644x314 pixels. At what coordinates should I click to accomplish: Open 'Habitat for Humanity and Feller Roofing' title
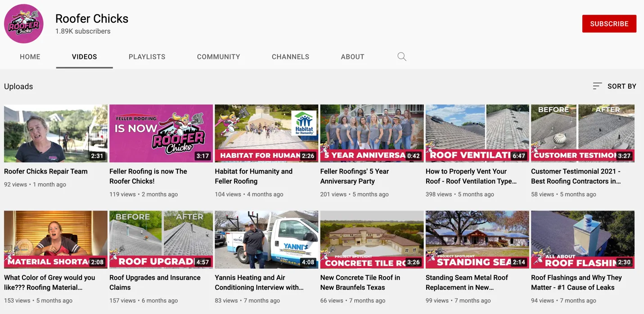(253, 176)
